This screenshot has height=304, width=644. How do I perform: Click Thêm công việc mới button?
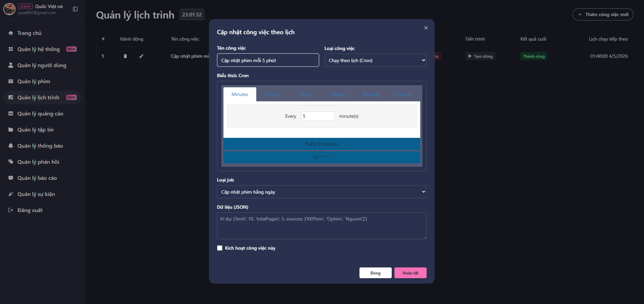(x=603, y=14)
